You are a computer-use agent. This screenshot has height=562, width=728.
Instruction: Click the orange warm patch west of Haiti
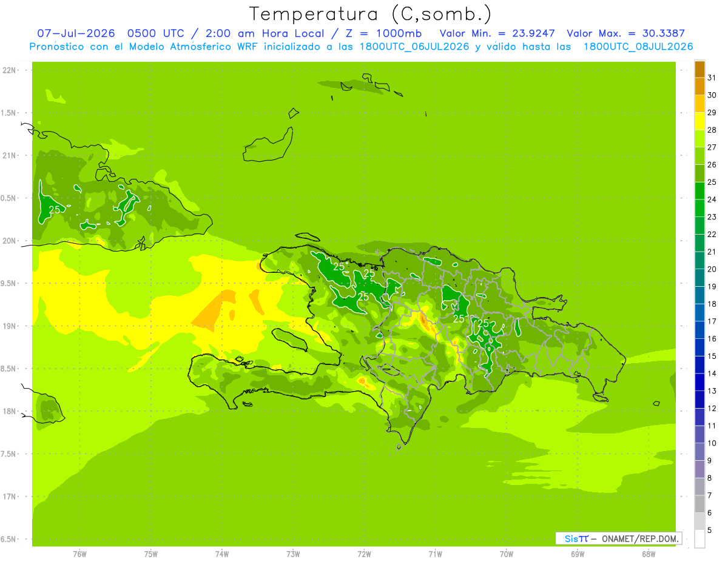(214, 310)
